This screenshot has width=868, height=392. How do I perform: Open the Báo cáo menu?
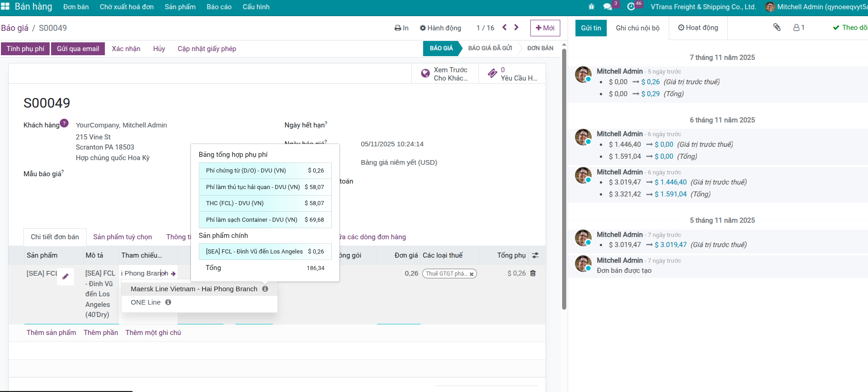click(x=219, y=7)
